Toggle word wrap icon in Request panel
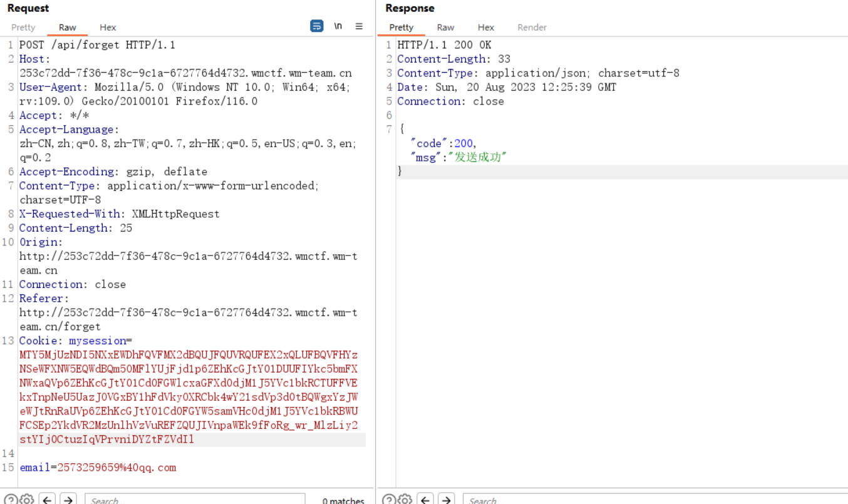The image size is (848, 504). coord(317,26)
